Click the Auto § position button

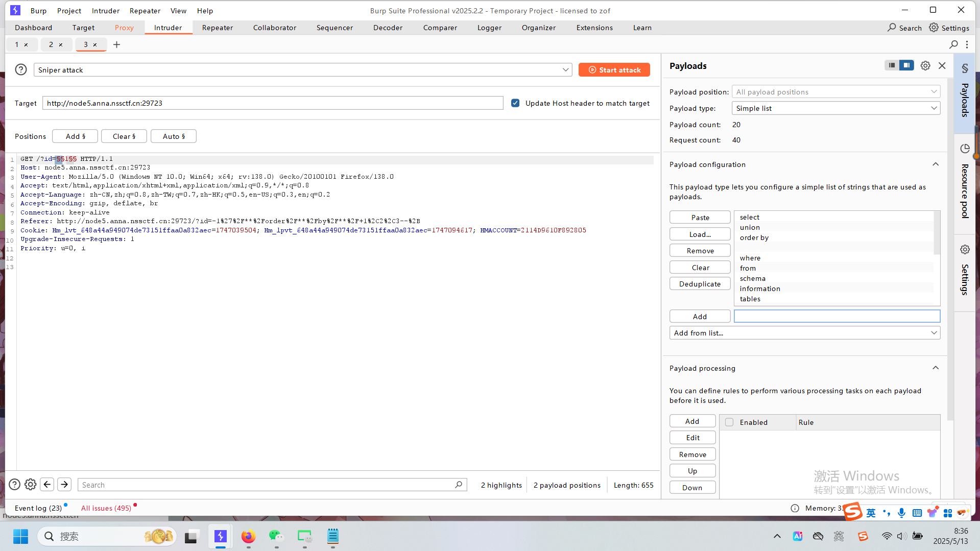[174, 136]
